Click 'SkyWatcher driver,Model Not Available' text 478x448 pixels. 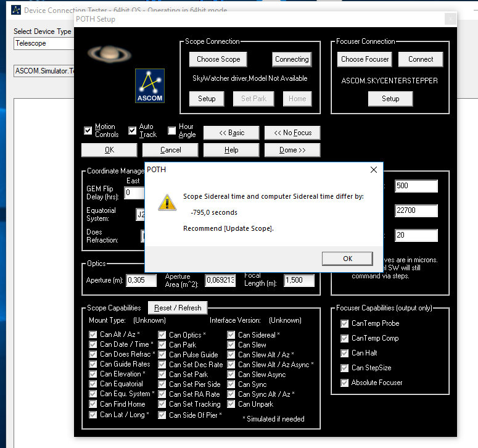click(250, 78)
